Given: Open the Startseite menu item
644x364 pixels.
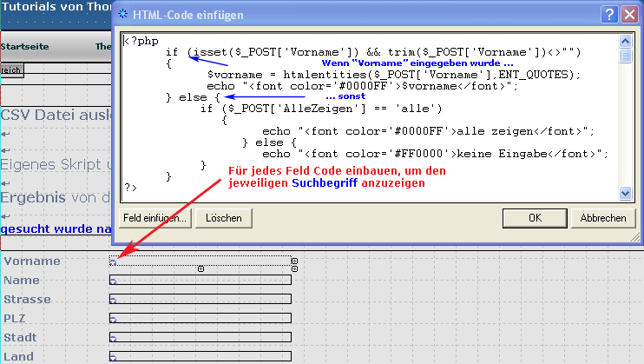Looking at the screenshot, I should tap(24, 47).
